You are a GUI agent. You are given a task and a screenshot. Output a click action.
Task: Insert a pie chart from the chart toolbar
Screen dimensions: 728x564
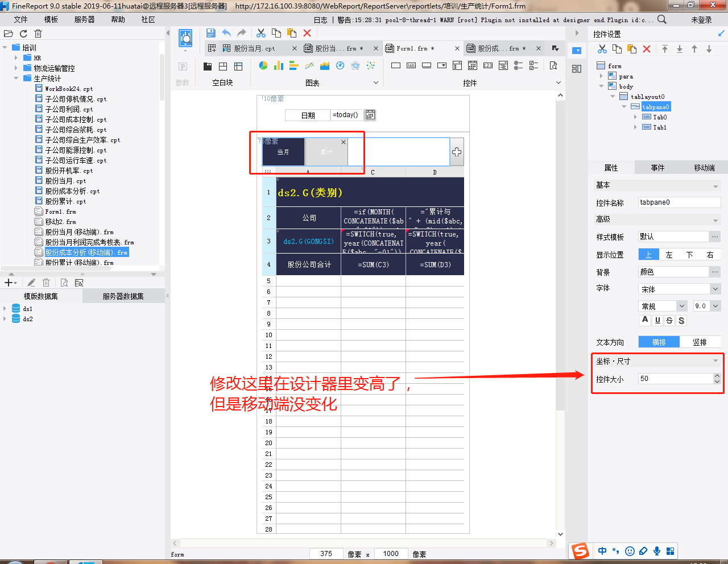(x=263, y=65)
